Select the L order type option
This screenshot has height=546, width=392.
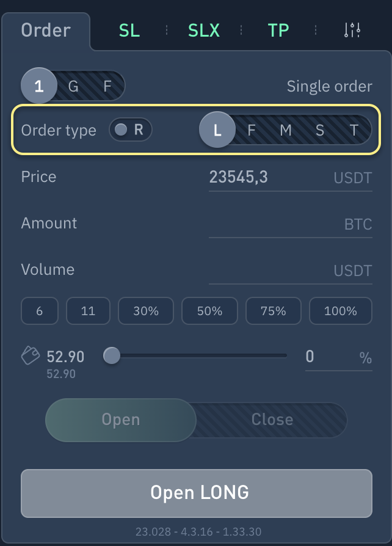point(217,129)
